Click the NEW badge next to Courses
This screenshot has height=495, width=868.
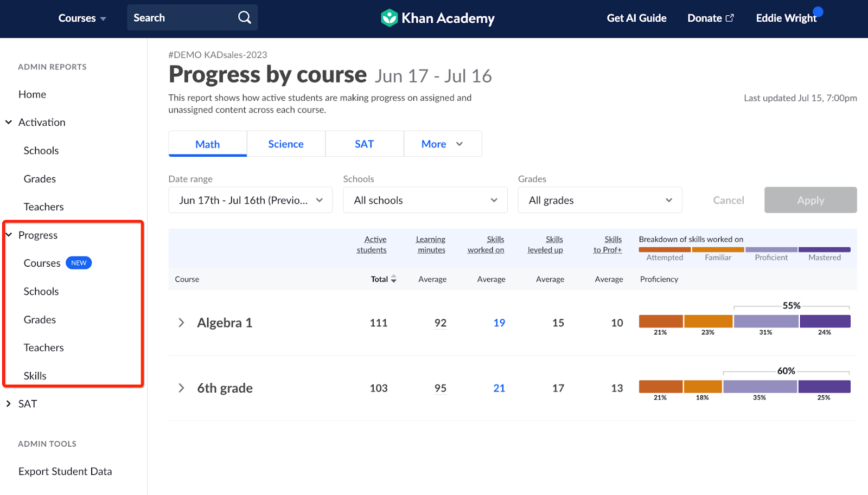(x=79, y=263)
